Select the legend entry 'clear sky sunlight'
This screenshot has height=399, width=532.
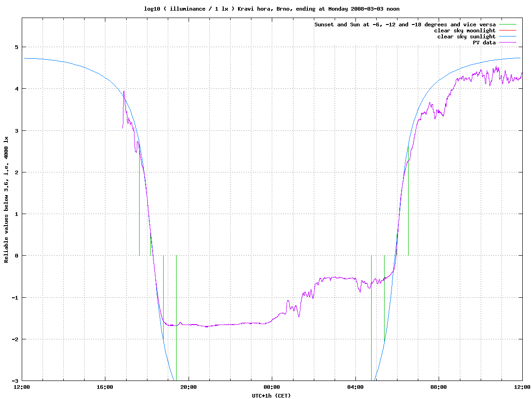point(466,37)
